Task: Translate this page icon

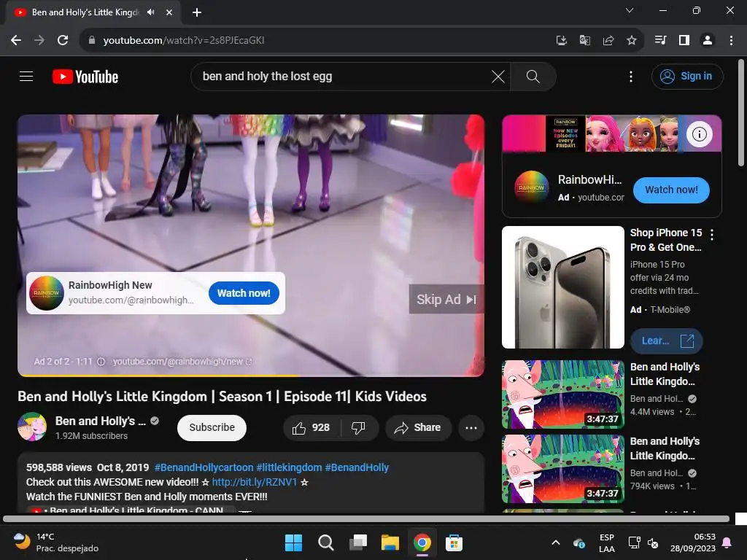Action: tap(585, 41)
